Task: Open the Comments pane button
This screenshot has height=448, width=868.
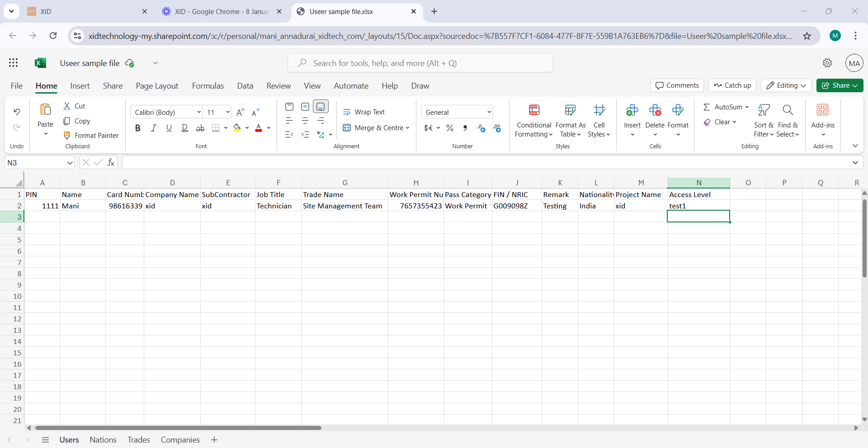Action: [677, 85]
